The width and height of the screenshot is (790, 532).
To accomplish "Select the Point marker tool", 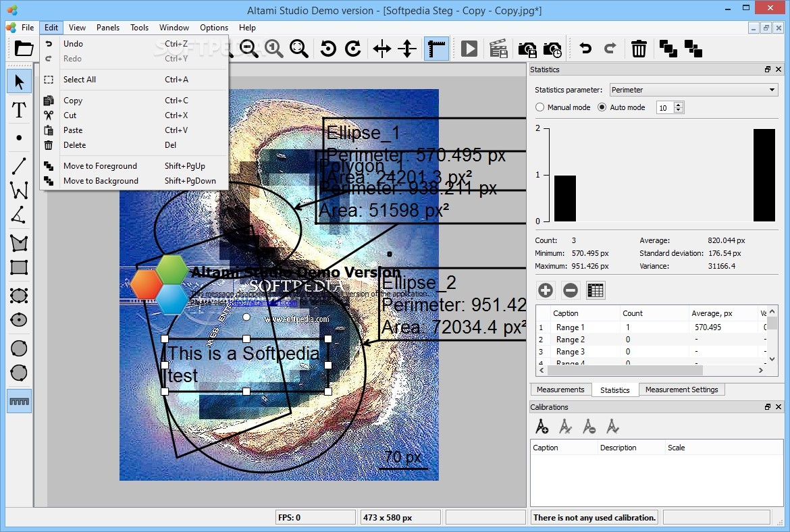I will [x=19, y=138].
